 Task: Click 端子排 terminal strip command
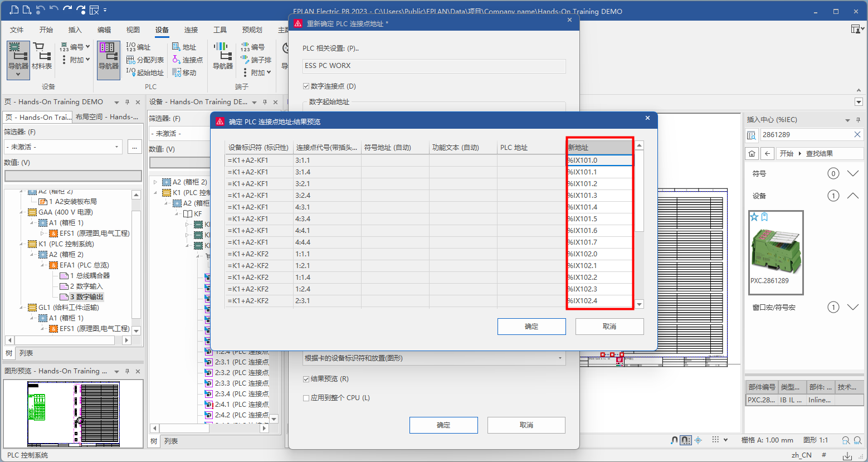pyautogui.click(x=256, y=60)
